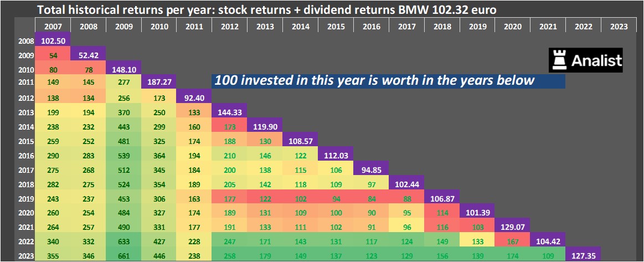Click the purple 94.85 cell
This screenshot has height=262, width=644.
[x=371, y=169]
